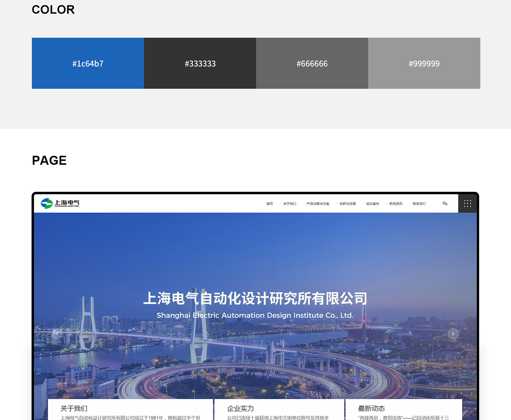Screen dimensions: 511x420
Task: Choose the #666666 gray swatch
Action: pyautogui.click(x=312, y=63)
